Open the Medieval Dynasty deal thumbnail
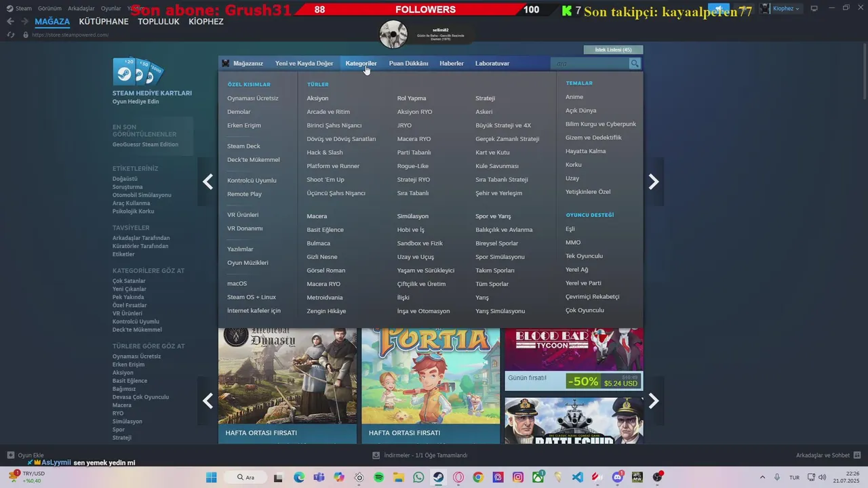Viewport: 868px width, 488px height. click(x=288, y=376)
